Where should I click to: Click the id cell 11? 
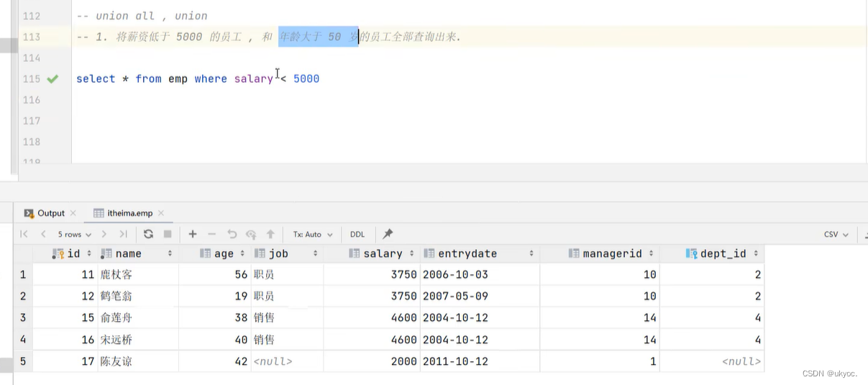65,274
